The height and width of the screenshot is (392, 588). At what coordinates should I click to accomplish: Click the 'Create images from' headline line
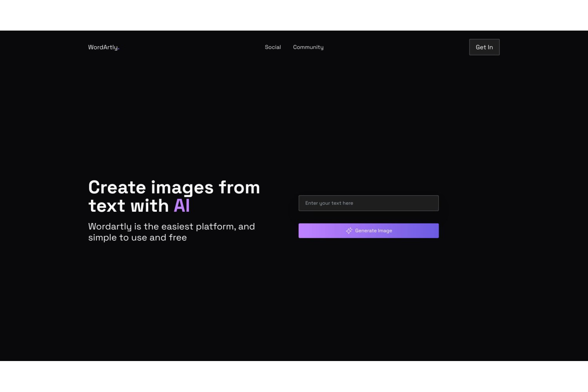[x=174, y=187]
